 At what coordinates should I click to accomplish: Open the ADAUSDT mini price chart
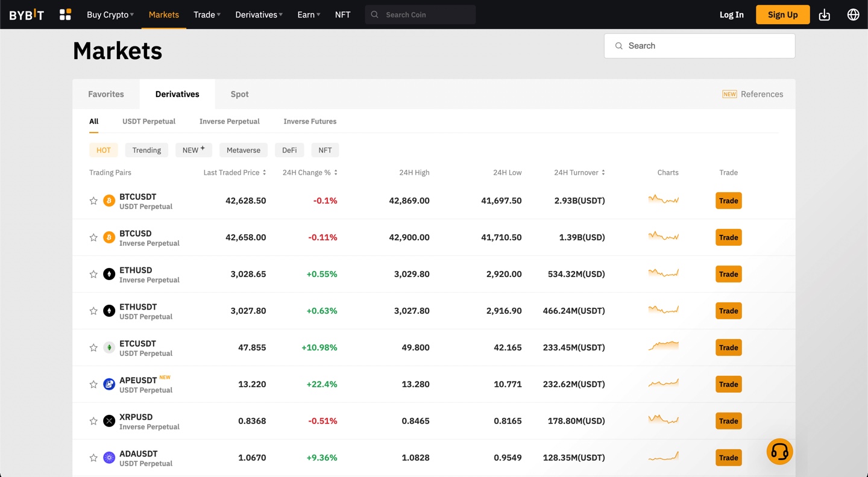click(664, 457)
